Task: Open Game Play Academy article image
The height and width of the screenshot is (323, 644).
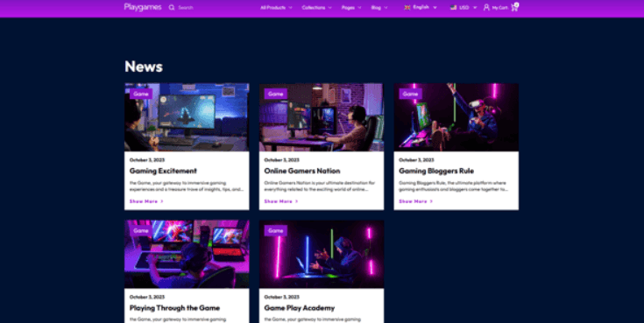Action: (322, 254)
